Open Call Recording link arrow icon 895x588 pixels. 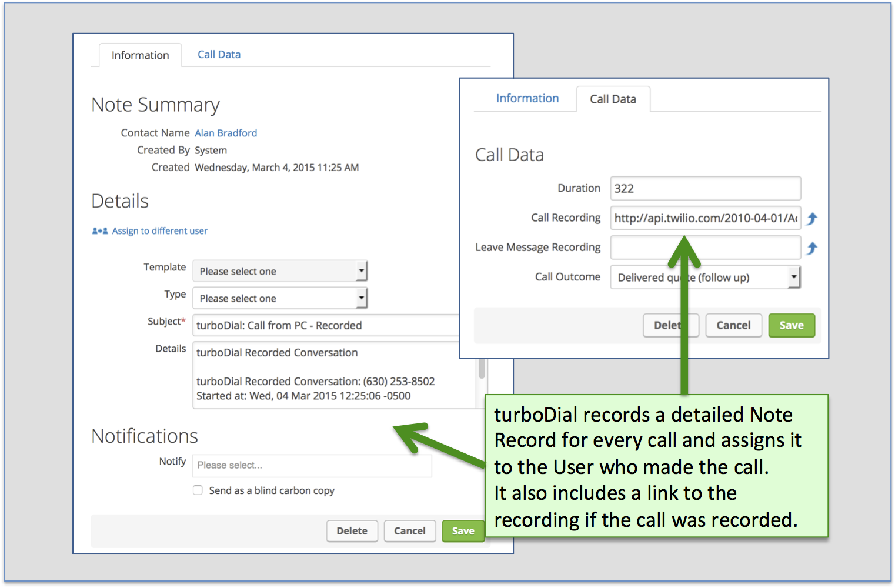(812, 219)
